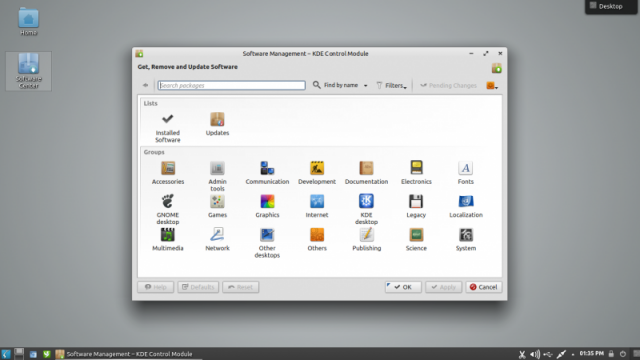Click the Apply button

coord(443,287)
